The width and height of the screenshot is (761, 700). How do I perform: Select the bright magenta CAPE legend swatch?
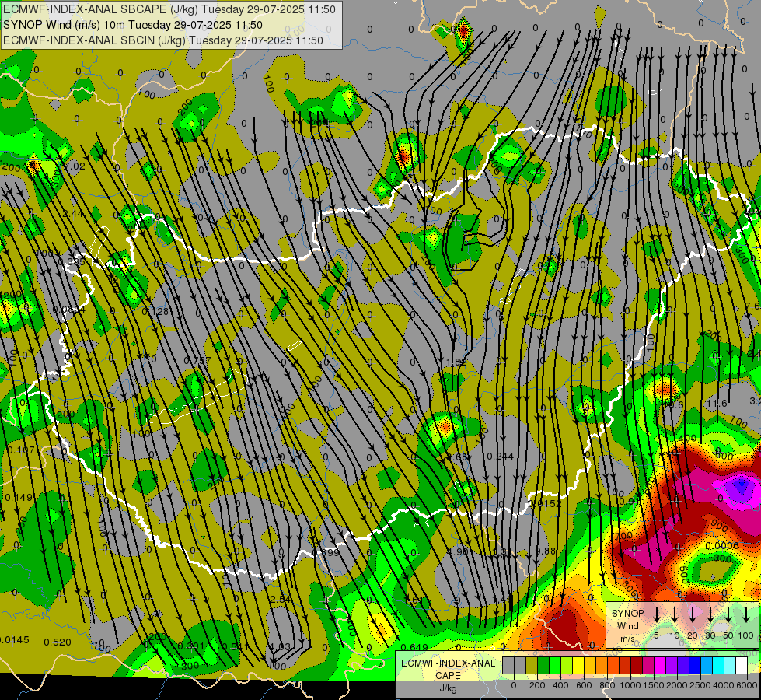[660, 665]
